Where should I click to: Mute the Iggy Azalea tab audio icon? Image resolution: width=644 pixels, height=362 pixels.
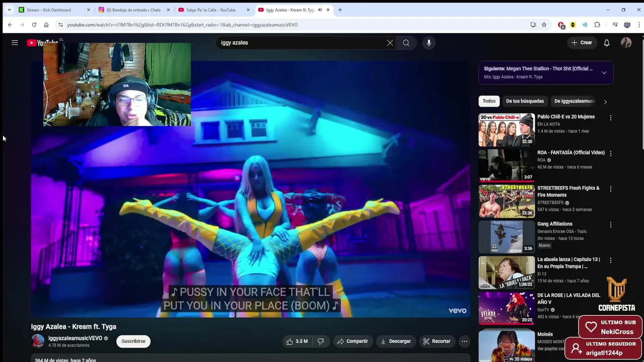click(x=319, y=10)
